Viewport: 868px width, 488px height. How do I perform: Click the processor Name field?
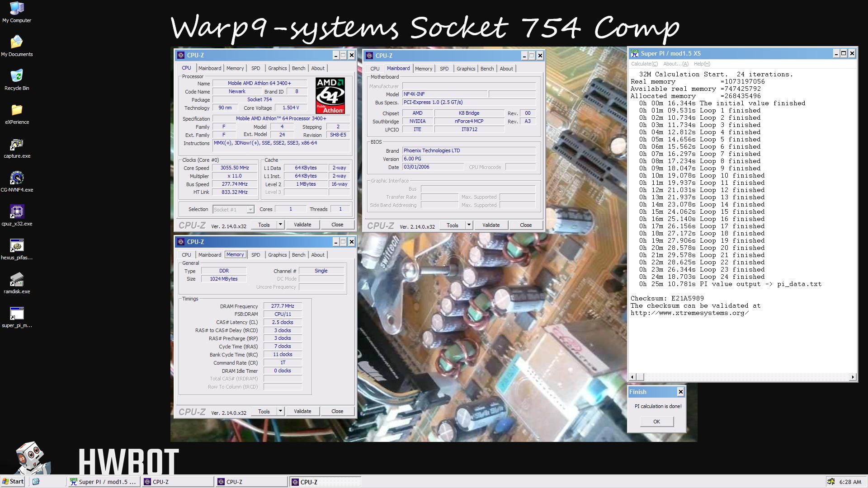coord(259,83)
